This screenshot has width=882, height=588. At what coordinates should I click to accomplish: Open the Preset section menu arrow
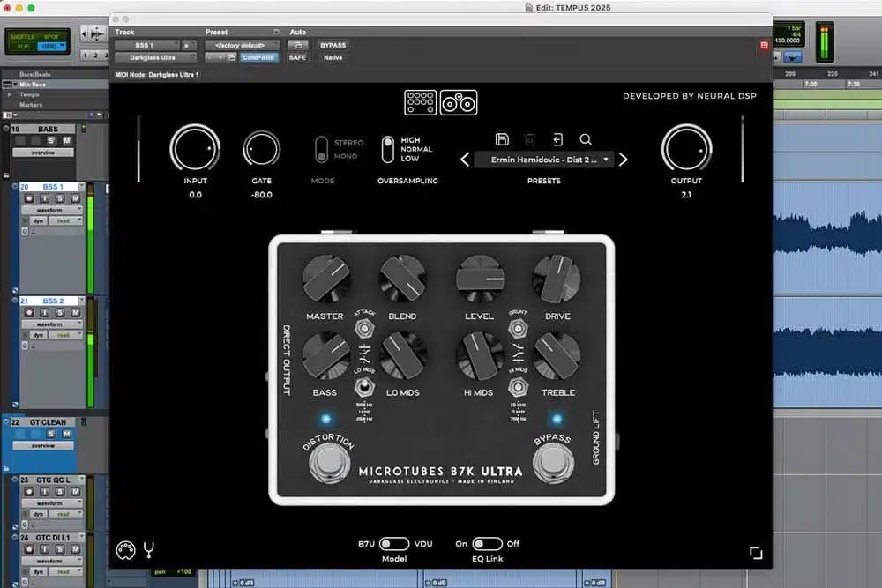275,32
